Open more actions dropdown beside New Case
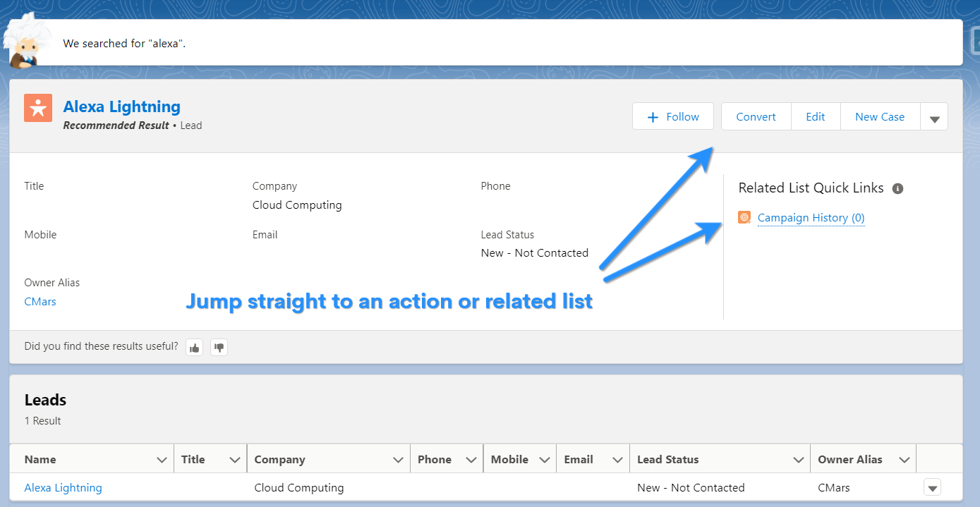The image size is (980, 507). tap(934, 116)
